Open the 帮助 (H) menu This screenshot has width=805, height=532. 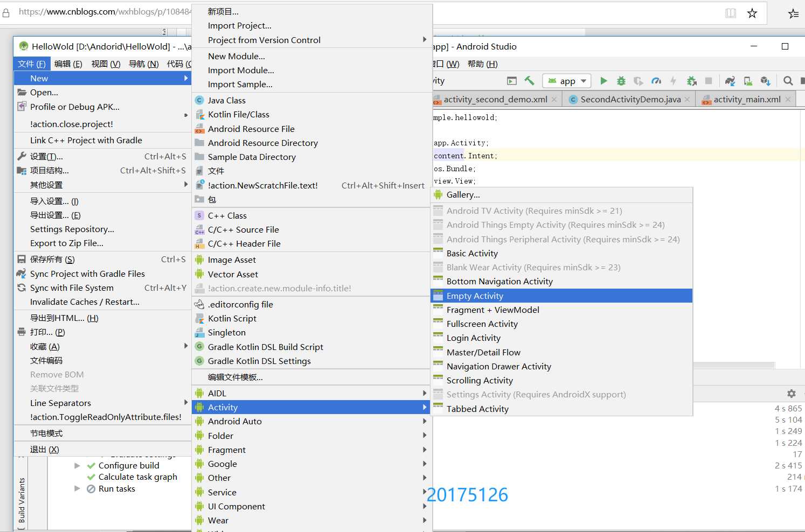(483, 64)
